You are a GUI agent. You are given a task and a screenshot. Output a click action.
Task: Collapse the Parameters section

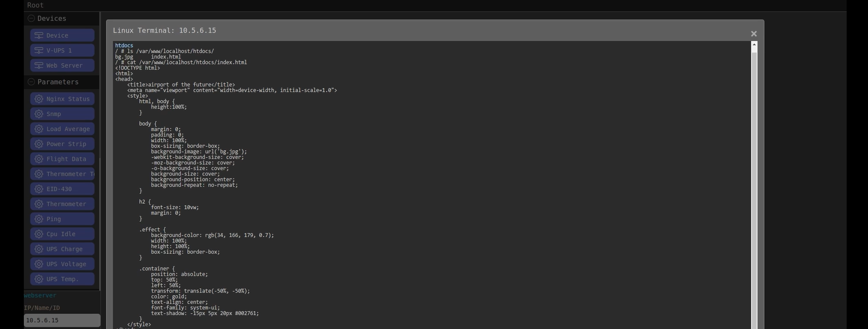pyautogui.click(x=31, y=82)
